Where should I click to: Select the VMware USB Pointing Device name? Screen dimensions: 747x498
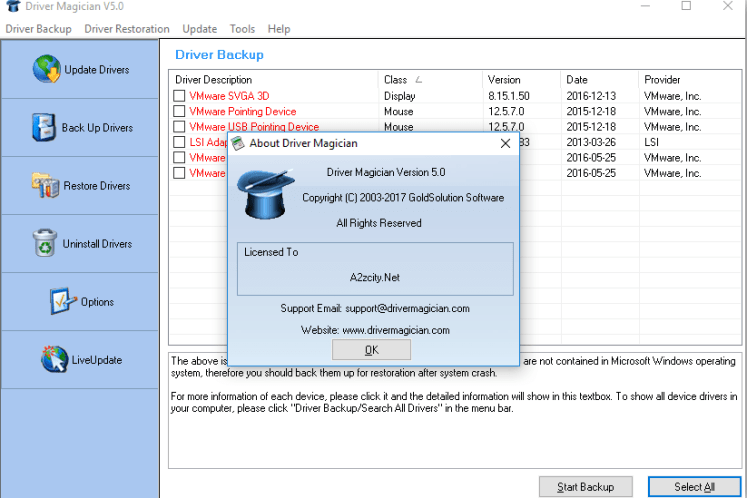click(254, 127)
